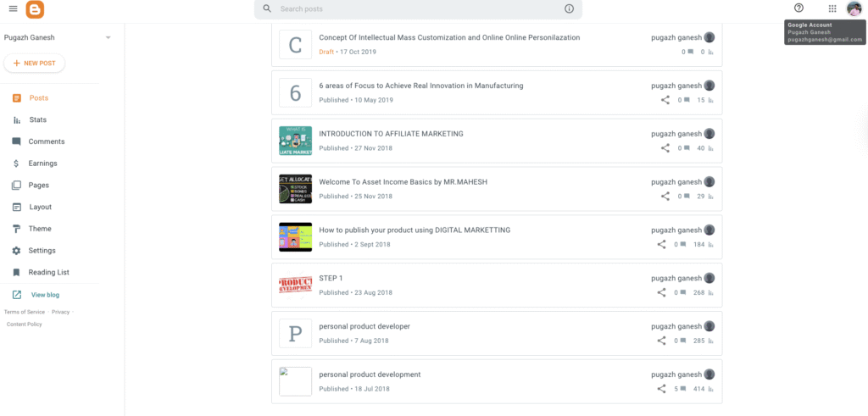Open the hamburger main menu

click(x=13, y=9)
